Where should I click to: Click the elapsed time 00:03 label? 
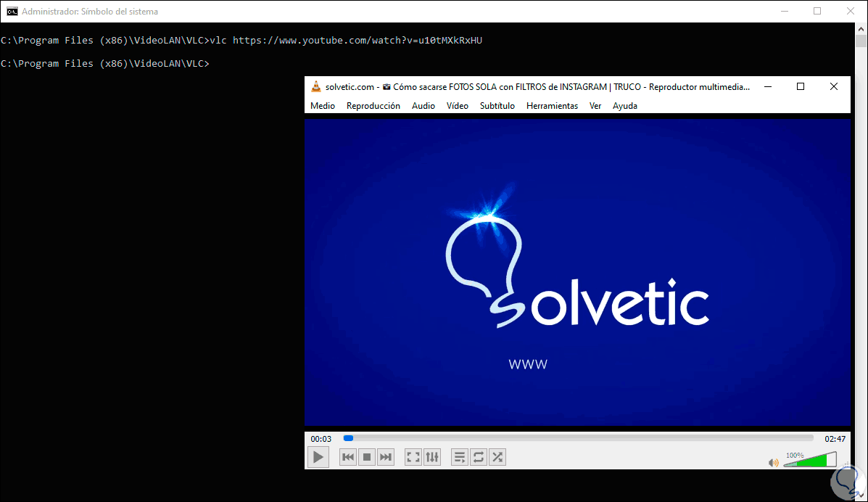pos(321,439)
